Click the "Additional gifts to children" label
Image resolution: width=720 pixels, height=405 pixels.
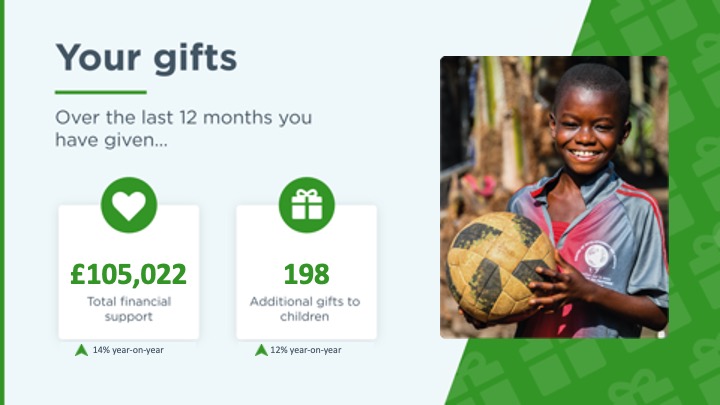click(306, 308)
